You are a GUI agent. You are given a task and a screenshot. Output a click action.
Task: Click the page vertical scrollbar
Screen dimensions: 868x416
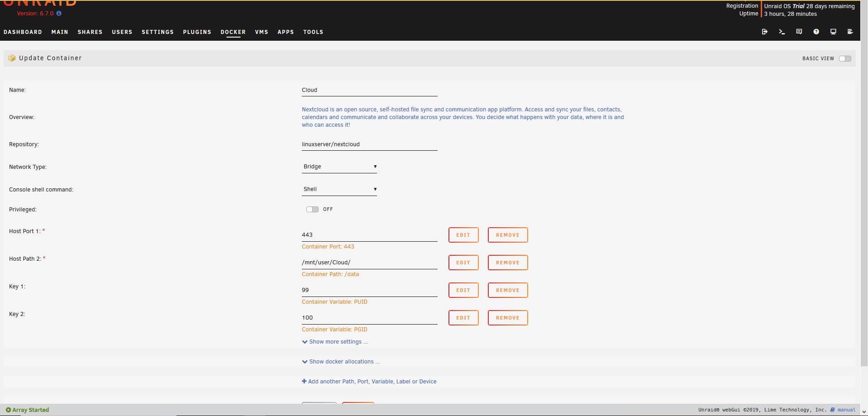pos(864,183)
